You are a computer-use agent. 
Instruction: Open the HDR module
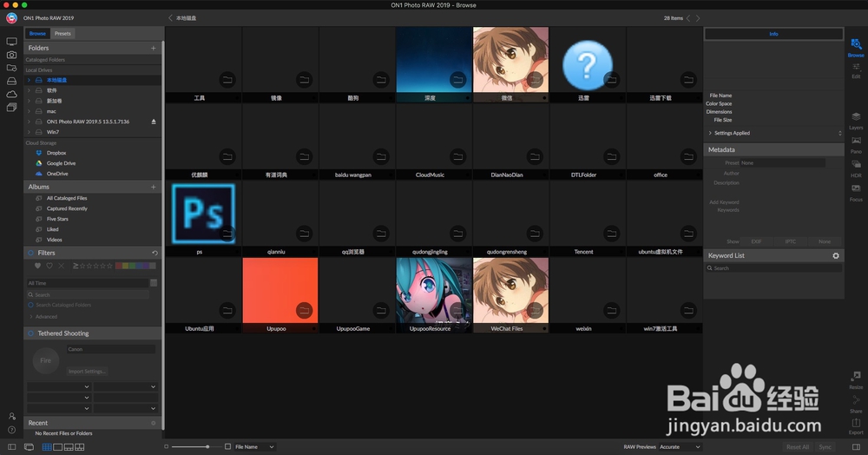(856, 168)
